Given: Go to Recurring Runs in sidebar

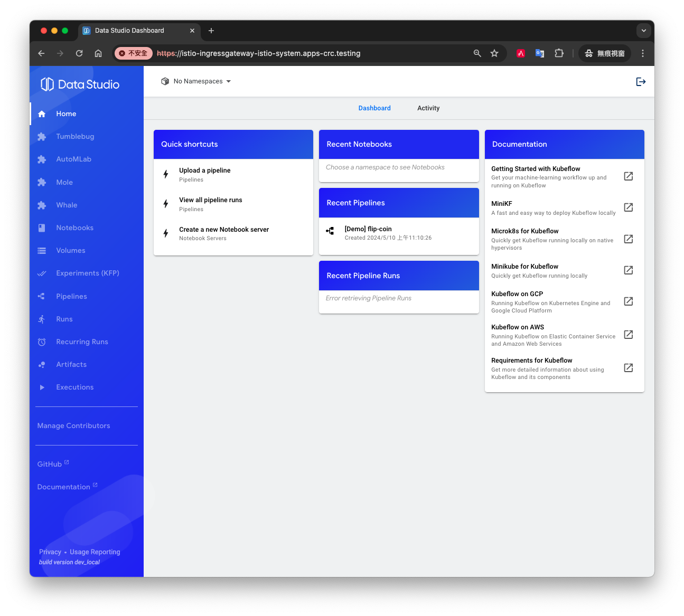Looking at the screenshot, I should 82,342.
